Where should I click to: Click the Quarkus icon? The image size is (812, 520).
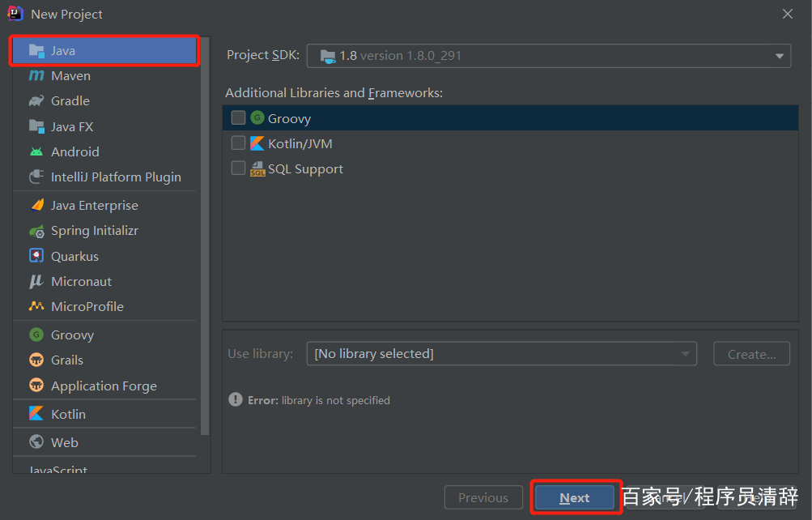(36, 256)
